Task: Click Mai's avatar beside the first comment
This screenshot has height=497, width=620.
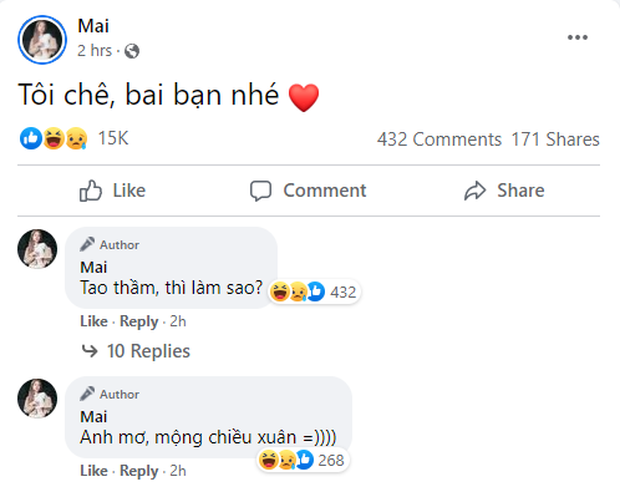Action: (x=37, y=248)
